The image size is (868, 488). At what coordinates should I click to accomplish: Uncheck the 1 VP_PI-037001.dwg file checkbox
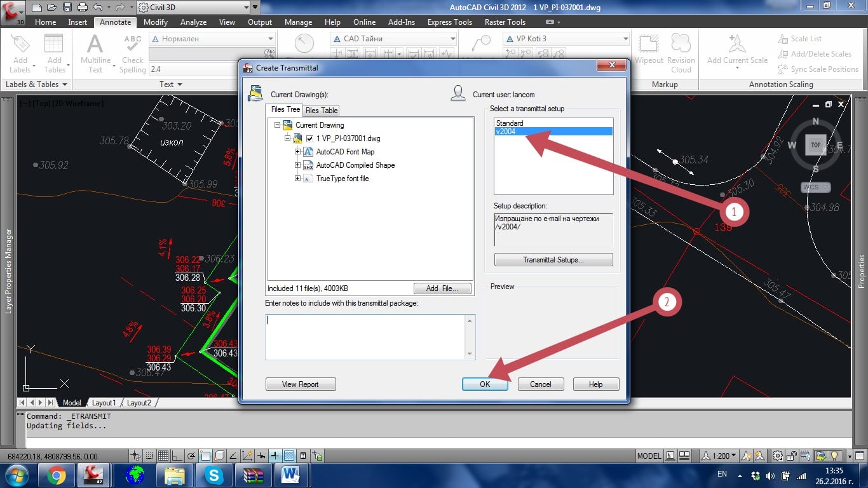(x=309, y=139)
